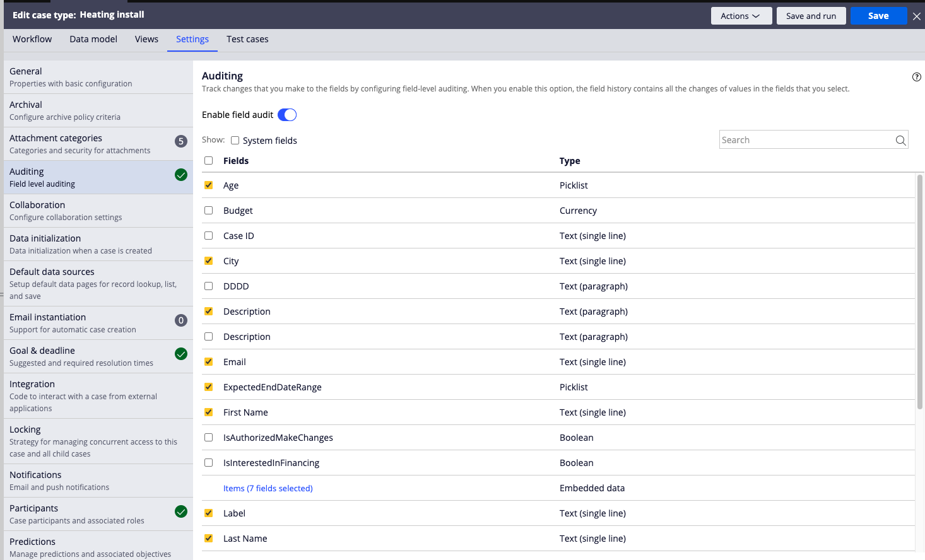Disable the Enable field audit toggle
This screenshot has height=560, width=925.
click(287, 115)
